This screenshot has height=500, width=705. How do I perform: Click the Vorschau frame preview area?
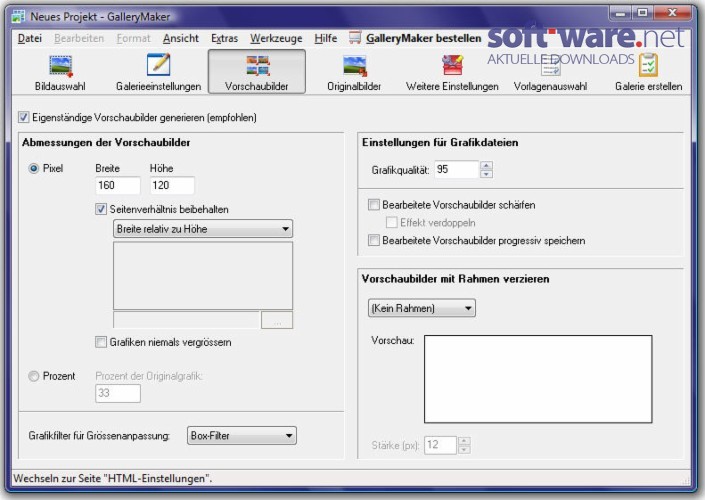[538, 379]
